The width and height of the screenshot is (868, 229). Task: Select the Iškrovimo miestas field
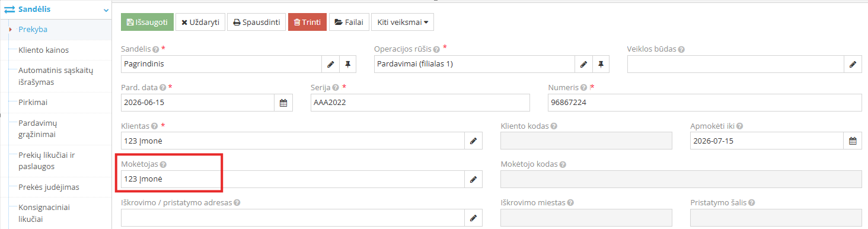586,218
